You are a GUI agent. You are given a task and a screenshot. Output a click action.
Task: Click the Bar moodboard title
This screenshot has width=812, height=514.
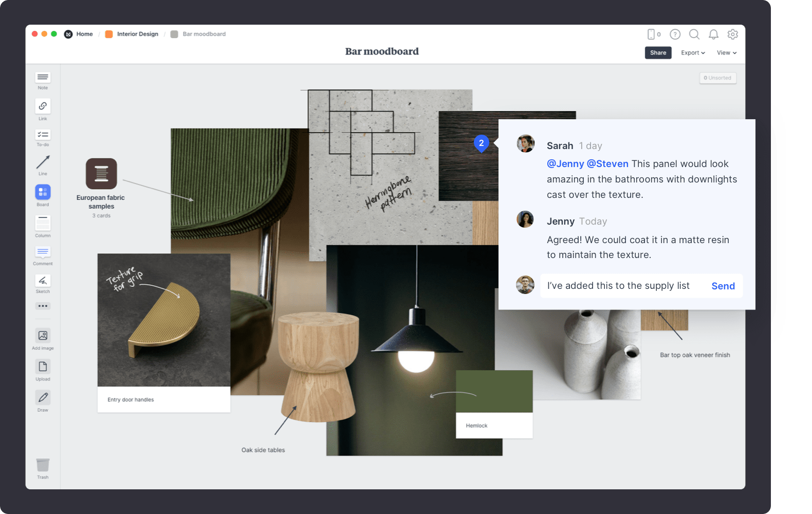(382, 51)
